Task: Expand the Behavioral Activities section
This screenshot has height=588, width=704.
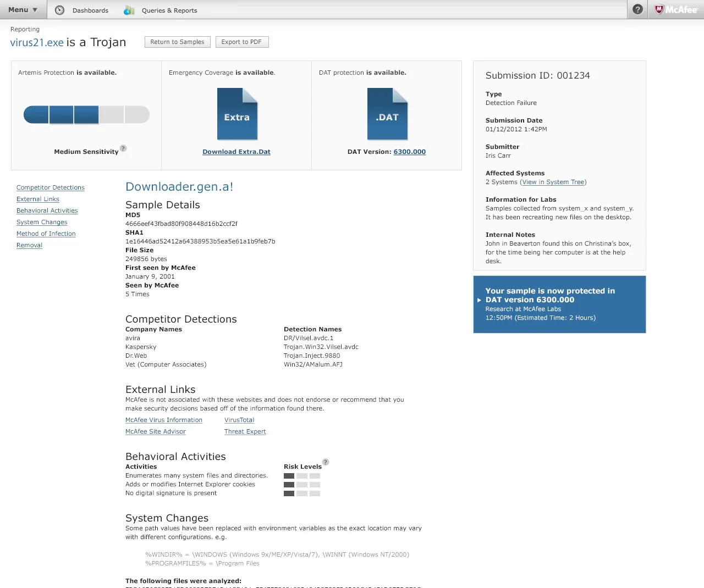Action: [x=47, y=210]
